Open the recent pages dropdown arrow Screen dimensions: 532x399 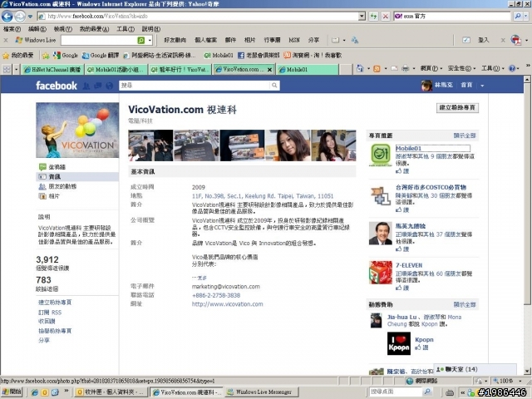click(30, 17)
